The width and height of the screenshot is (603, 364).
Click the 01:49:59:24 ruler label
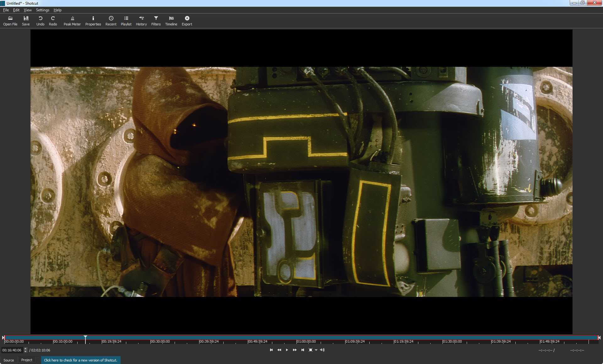point(550,342)
